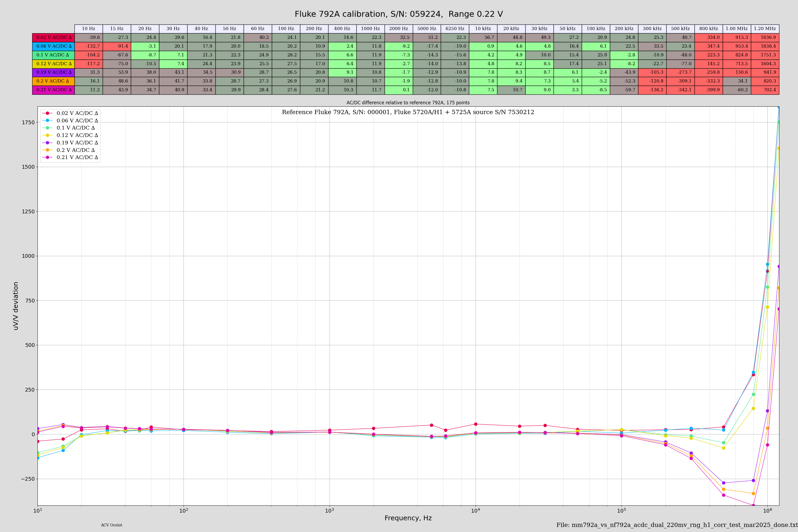Viewport: 798px width, 532px height.
Task: Select the cell with value 1751.3
Action: point(765,55)
